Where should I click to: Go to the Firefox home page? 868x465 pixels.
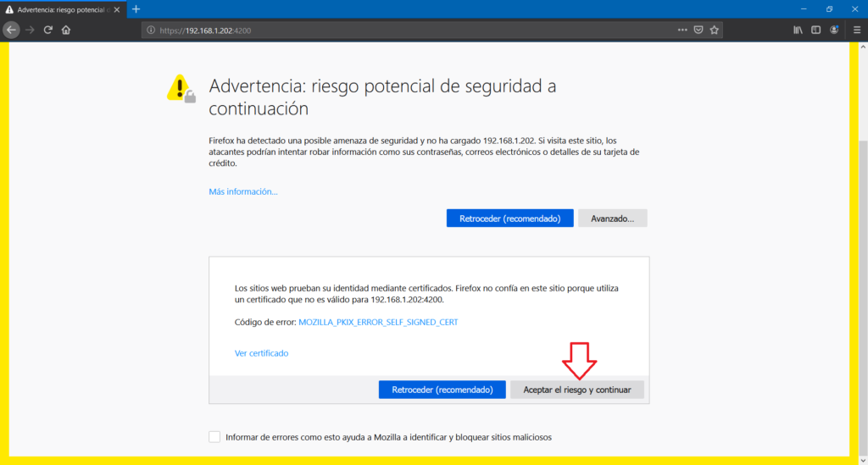coord(66,30)
